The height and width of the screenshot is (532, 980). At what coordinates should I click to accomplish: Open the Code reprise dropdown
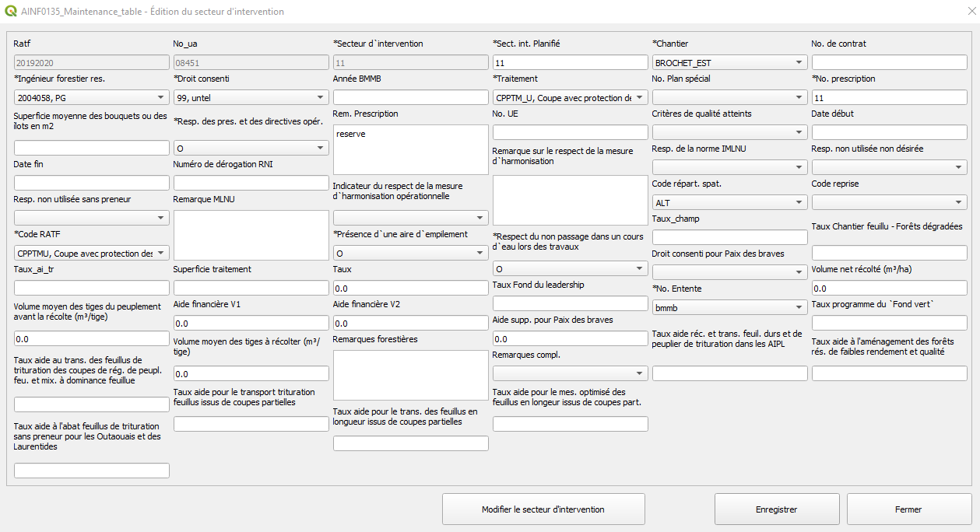click(x=890, y=202)
